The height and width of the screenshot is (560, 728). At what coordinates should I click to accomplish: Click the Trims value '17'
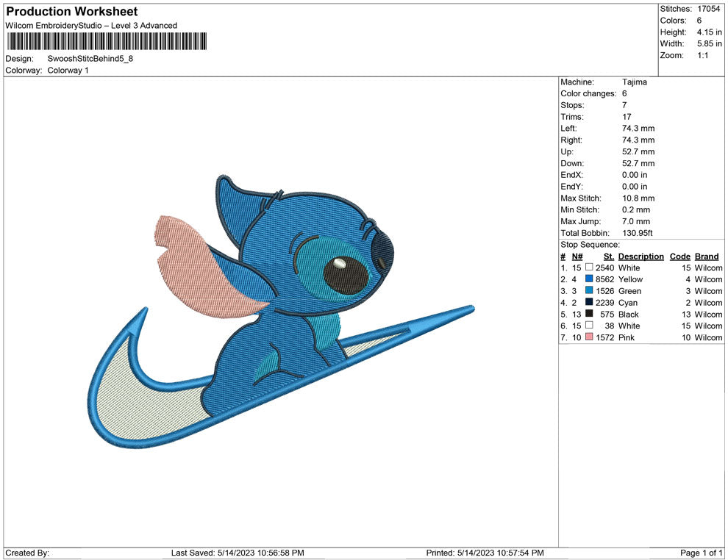coord(627,117)
